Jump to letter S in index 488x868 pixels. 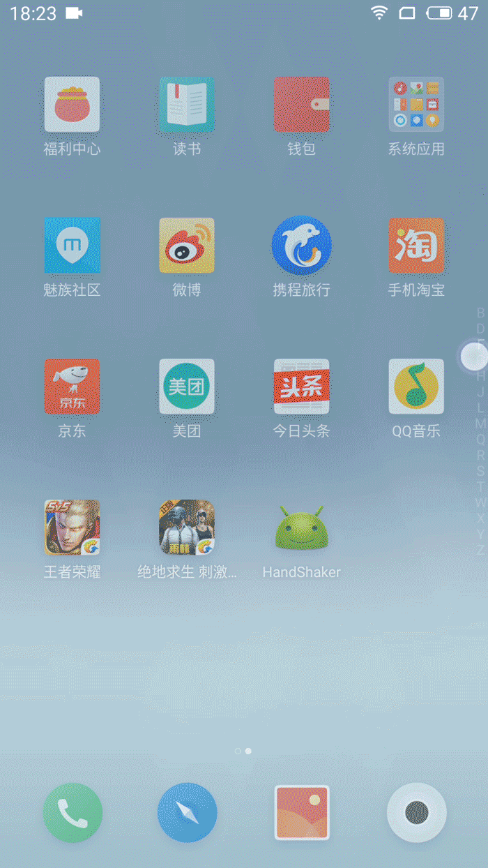point(480,471)
